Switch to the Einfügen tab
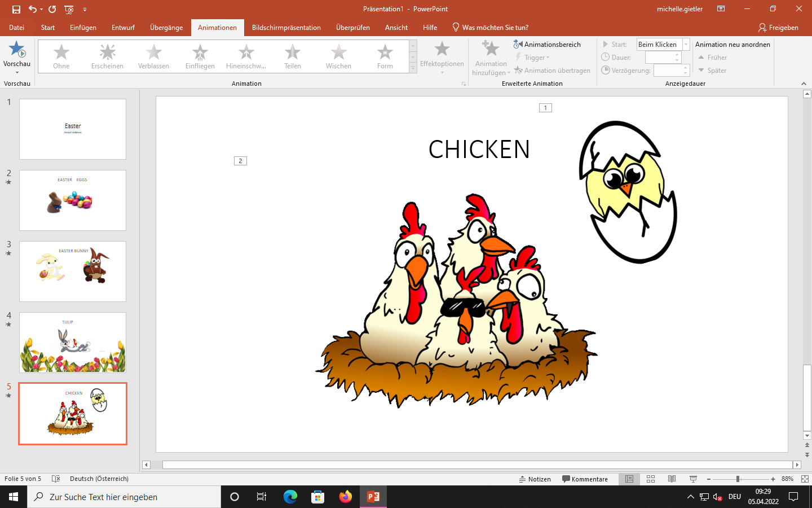Image resolution: width=812 pixels, height=508 pixels. pos(83,27)
